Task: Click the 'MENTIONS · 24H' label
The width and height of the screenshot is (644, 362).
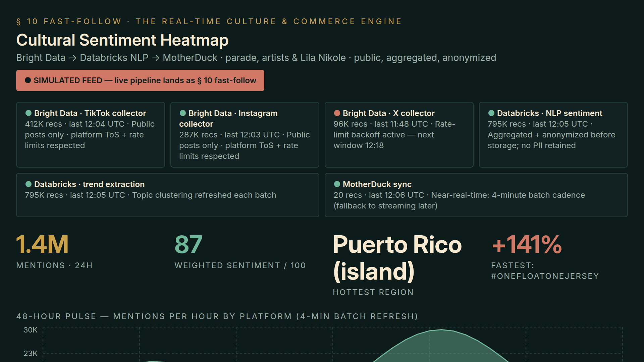Action: (x=54, y=265)
